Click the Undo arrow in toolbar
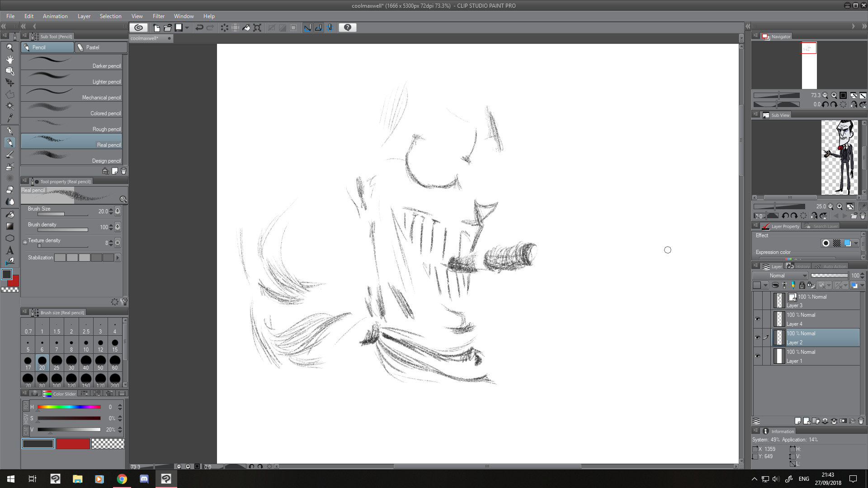Viewport: 868px width, 488px height. [x=199, y=28]
